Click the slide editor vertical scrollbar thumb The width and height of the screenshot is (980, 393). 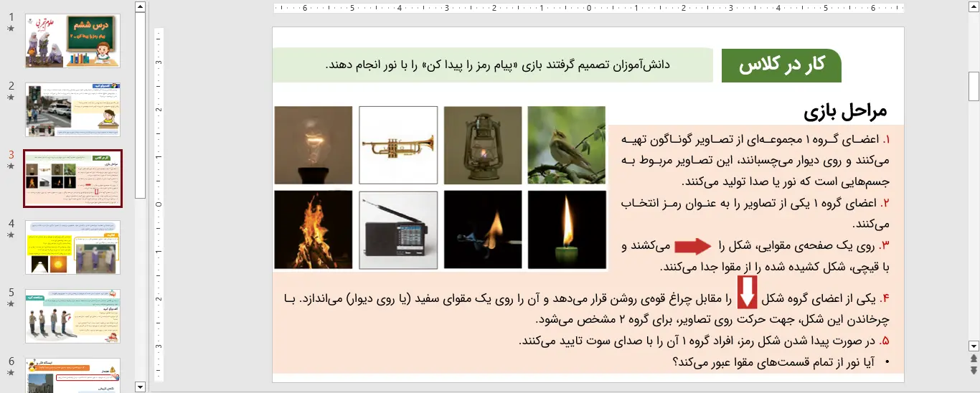coord(974,86)
